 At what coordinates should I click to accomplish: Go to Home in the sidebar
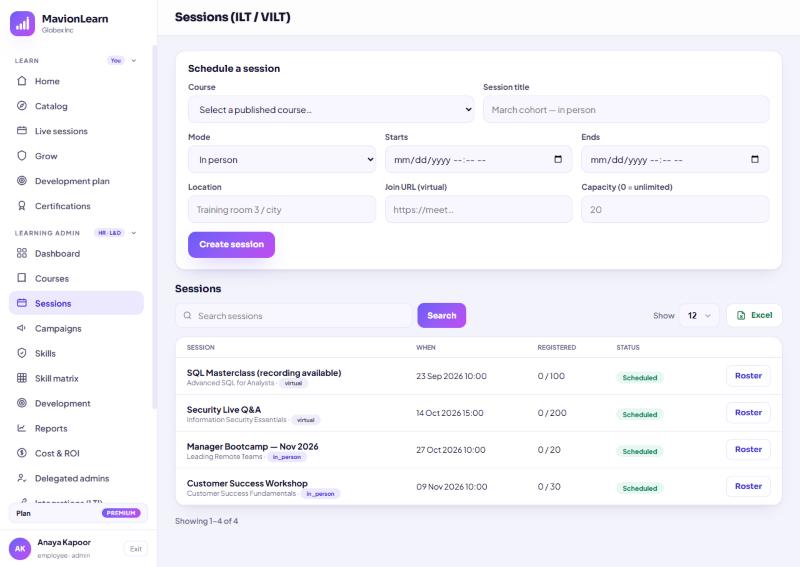(76, 81)
